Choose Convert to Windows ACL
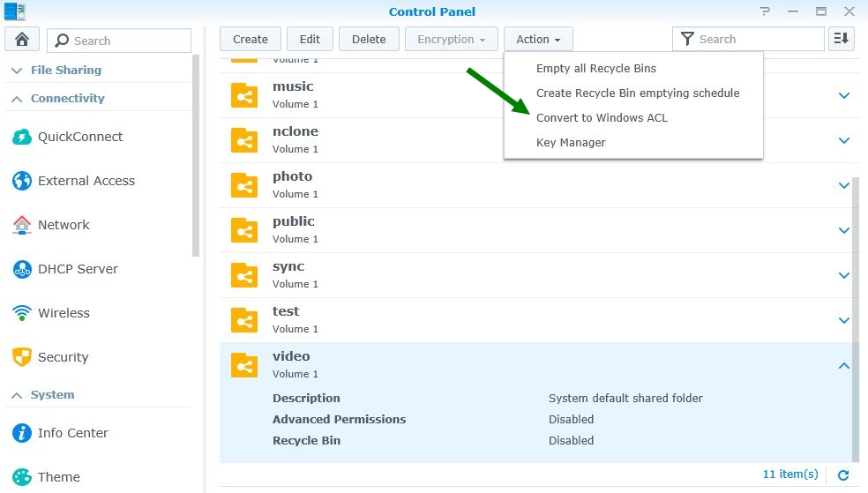The width and height of the screenshot is (868, 493). pyautogui.click(x=602, y=117)
